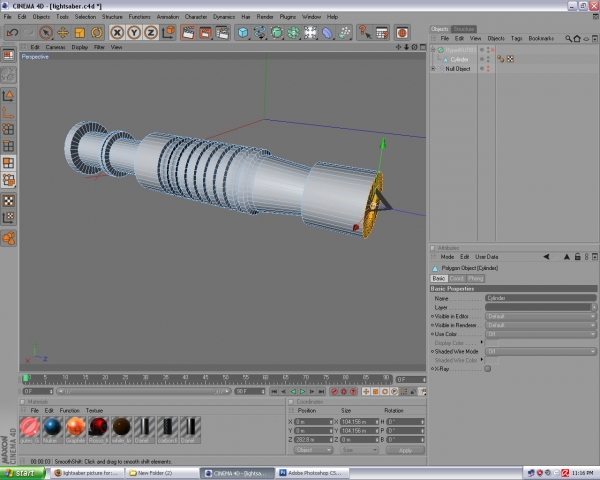Image resolution: width=600 pixels, height=480 pixels.
Task: Open Visible in Renderer dropdown
Action: (x=541, y=325)
